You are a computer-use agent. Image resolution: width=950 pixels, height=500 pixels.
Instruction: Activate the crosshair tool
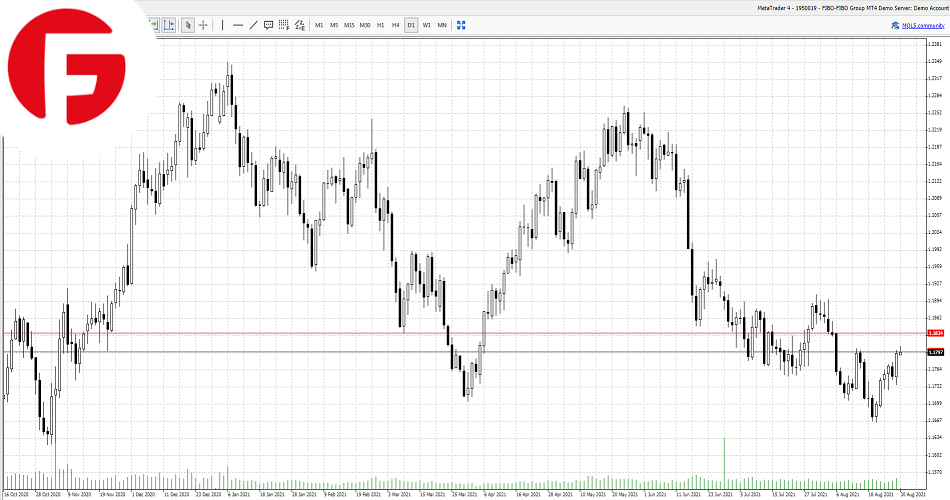[x=203, y=25]
